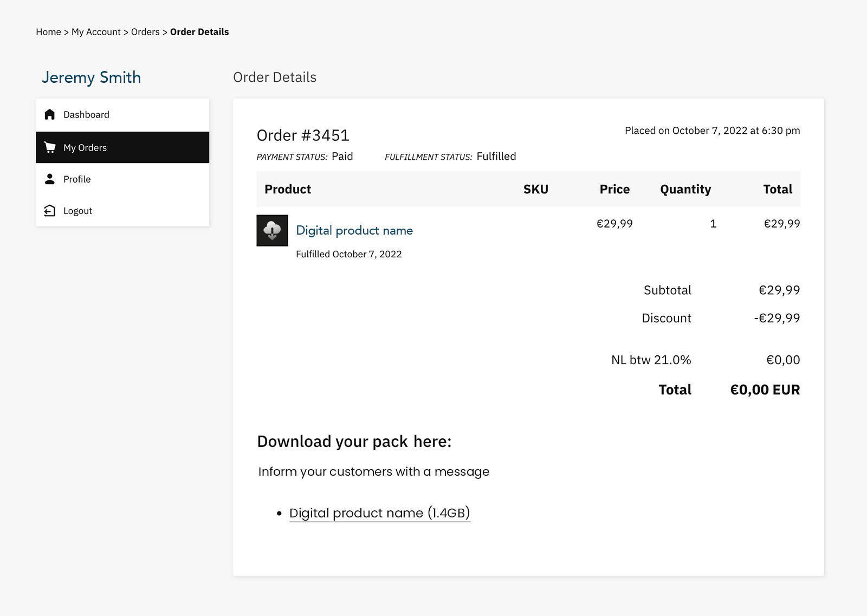The image size is (867, 616).
Task: Click the cloud-download icon in the product row
Action: point(272,230)
